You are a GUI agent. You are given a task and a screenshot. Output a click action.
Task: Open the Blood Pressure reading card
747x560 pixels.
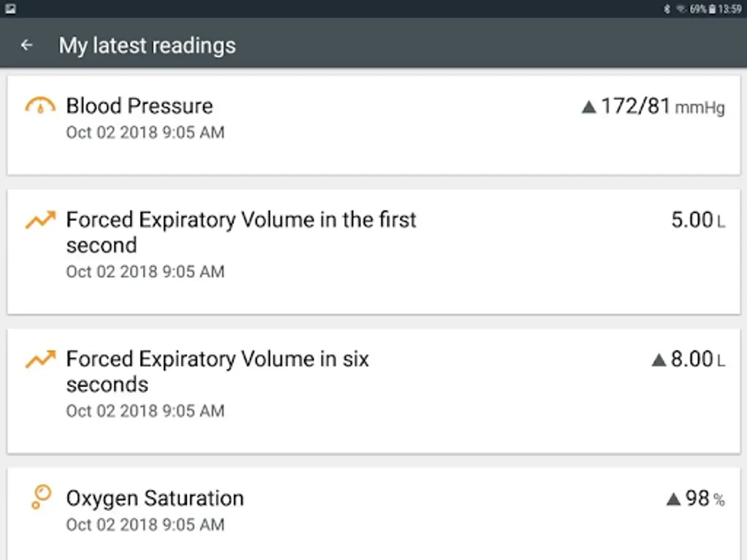click(x=374, y=125)
